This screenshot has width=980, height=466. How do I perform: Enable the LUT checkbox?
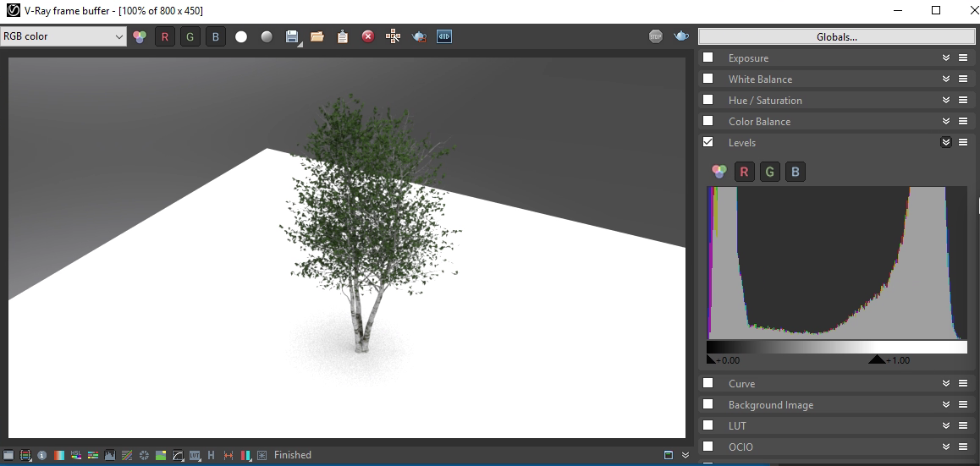coord(708,425)
